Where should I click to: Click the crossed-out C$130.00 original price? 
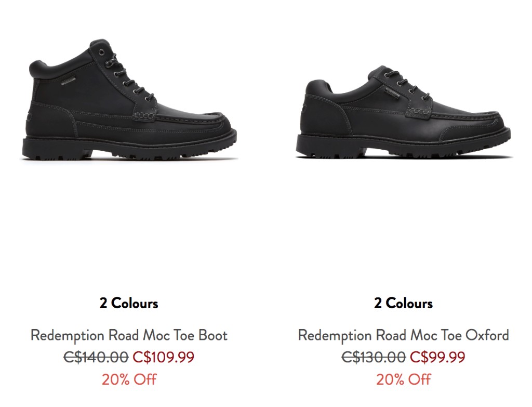click(374, 357)
